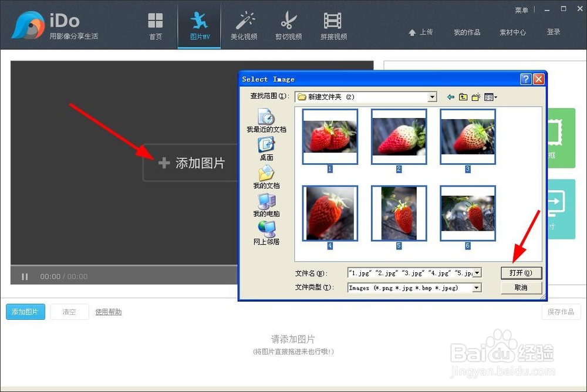
Task: Select 桌面 (Desktop) in the dialog sidebar
Action: tap(267, 147)
